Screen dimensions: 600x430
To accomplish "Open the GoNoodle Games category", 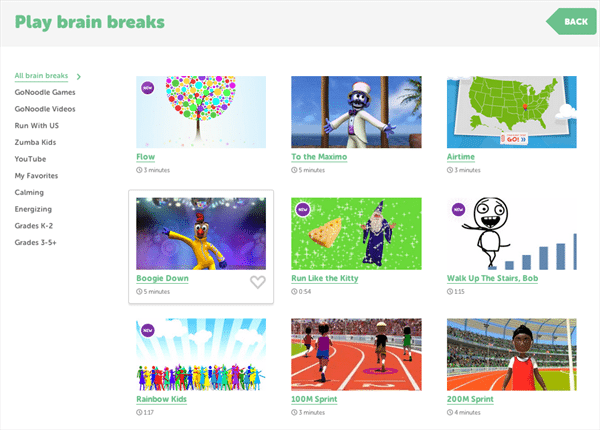I will (45, 92).
